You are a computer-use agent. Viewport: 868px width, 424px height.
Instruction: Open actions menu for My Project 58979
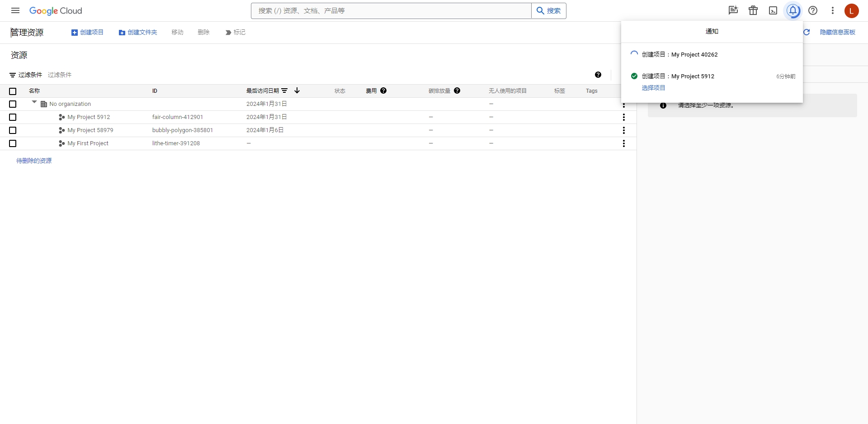624,130
